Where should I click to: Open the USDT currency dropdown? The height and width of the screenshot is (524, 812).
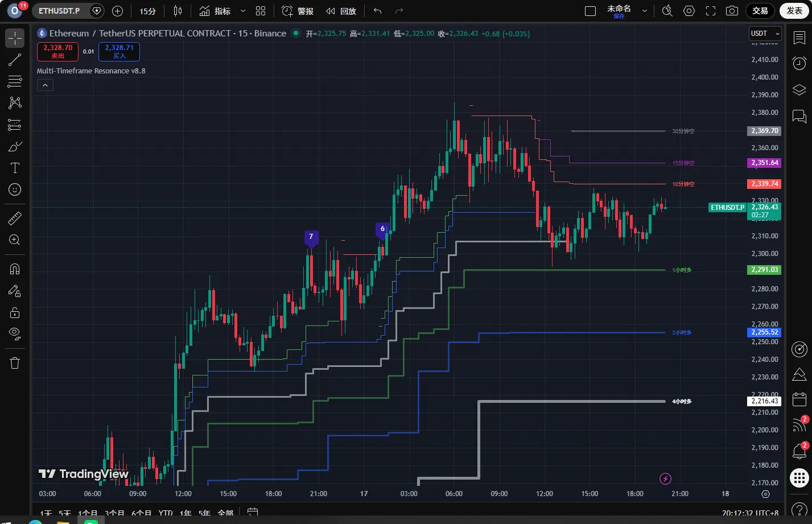765,34
